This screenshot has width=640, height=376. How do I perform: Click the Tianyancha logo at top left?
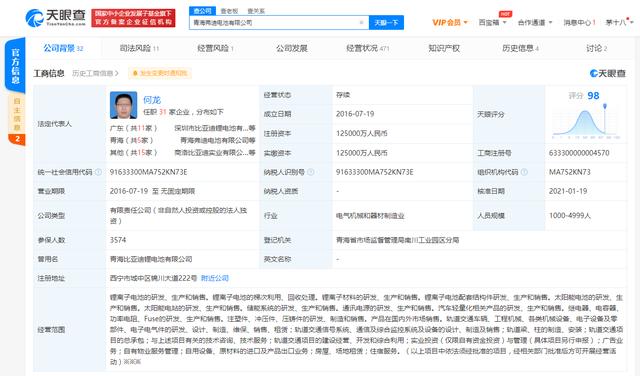pos(55,18)
